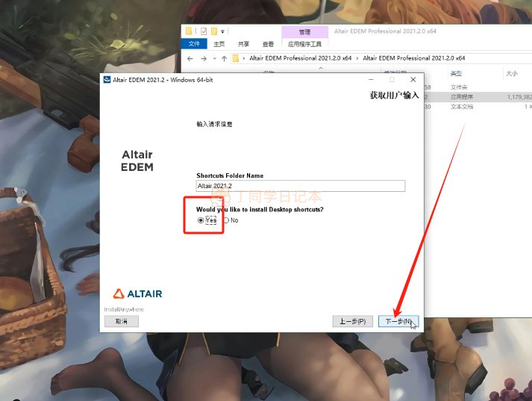
Task: Close the Altair EDEM installer window
Action: (413, 79)
